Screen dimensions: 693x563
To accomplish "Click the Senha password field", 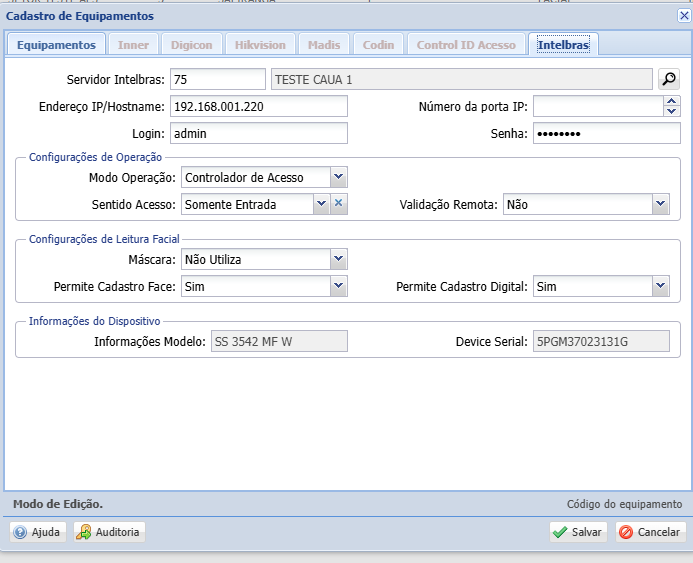I will tap(606, 134).
